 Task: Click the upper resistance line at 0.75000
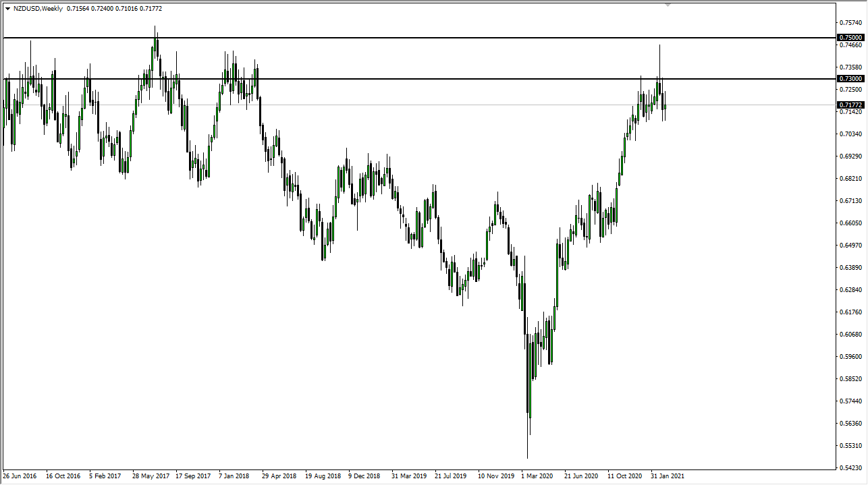(x=405, y=37)
